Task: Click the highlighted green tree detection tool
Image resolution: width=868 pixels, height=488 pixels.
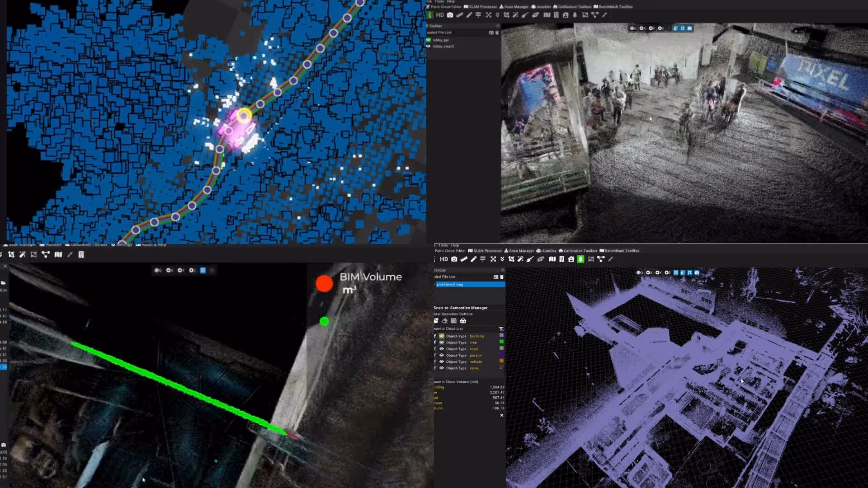Action: click(x=580, y=259)
